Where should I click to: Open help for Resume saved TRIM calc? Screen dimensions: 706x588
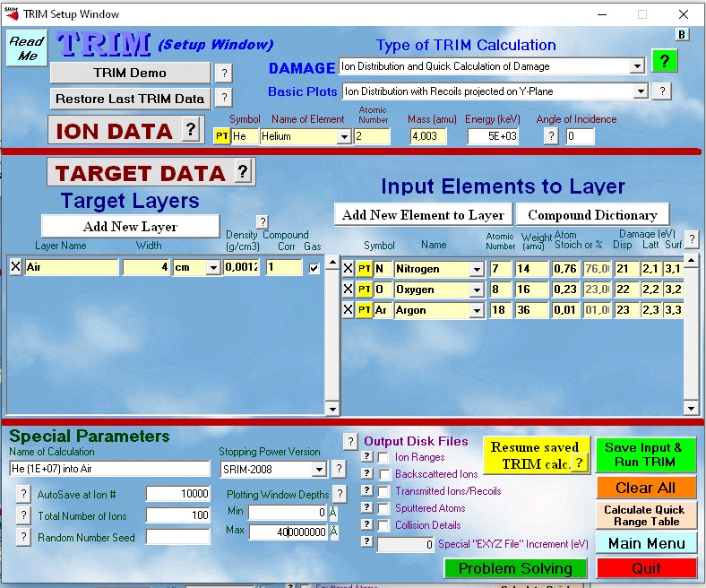pyautogui.click(x=580, y=463)
